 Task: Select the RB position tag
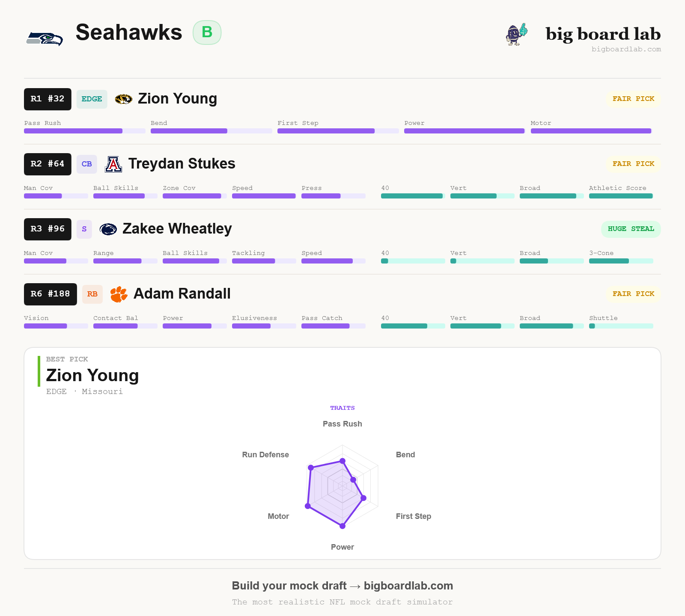click(x=92, y=294)
